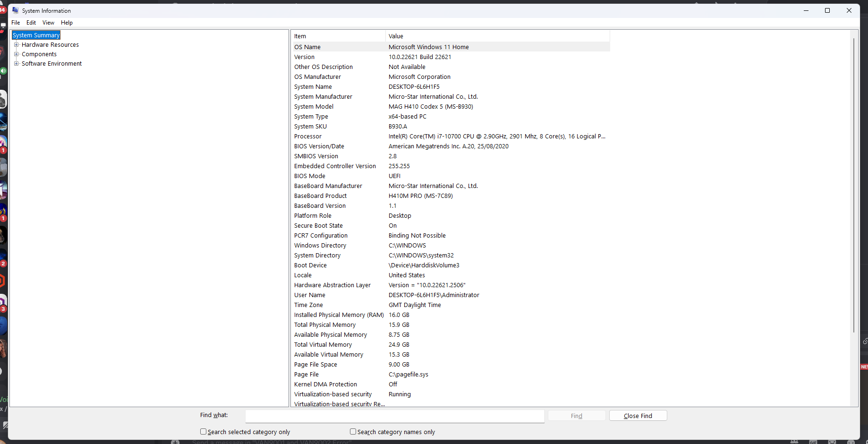Click the Virtualization-based security value Running
Viewport: 868px width, 444px height.
click(400, 394)
